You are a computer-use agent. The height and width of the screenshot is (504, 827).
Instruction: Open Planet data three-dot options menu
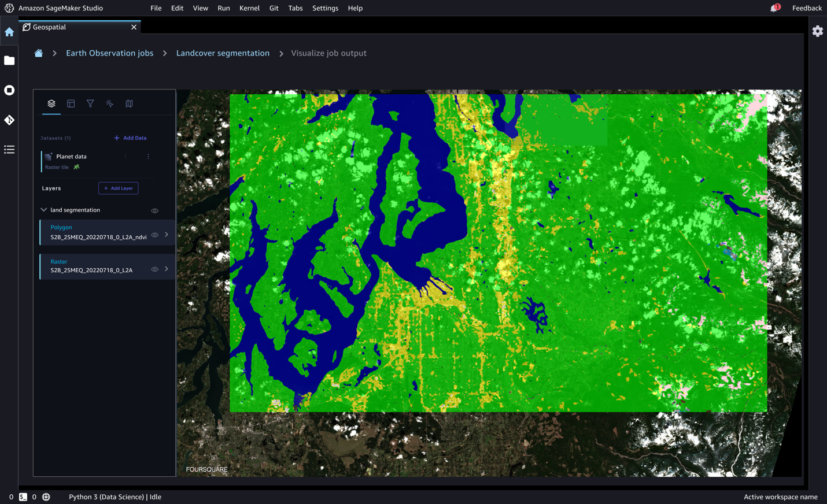click(x=148, y=157)
